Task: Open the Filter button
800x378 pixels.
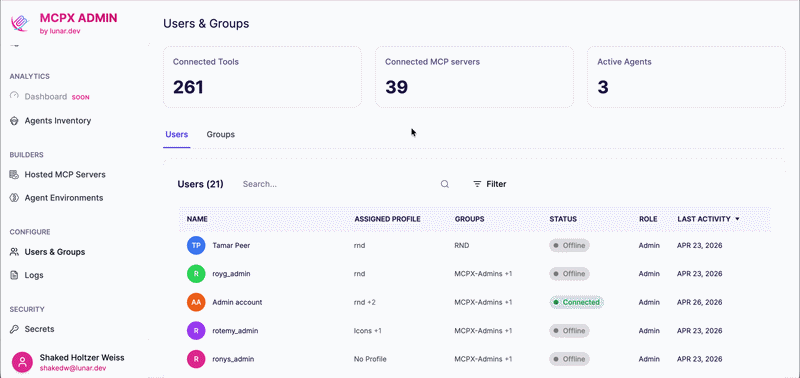Action: click(490, 184)
